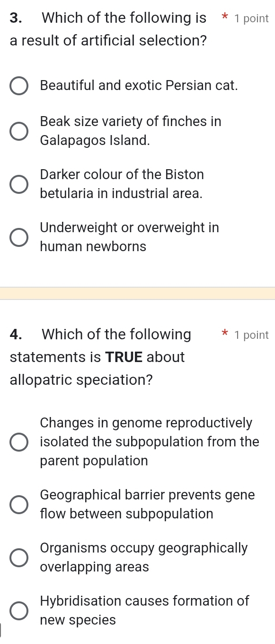Select "Beautiful and exotic Persian cat" option

coord(139,85)
